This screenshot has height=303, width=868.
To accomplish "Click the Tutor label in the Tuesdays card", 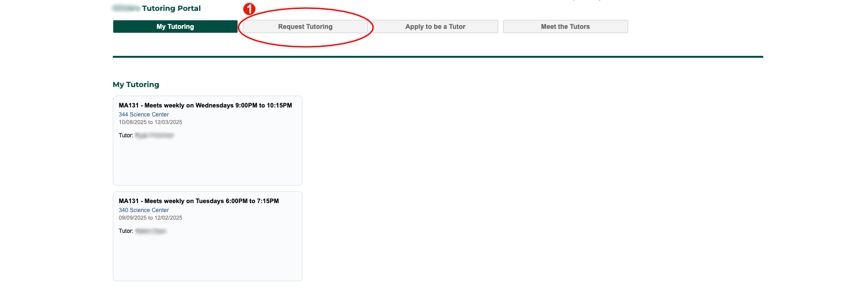I will click(126, 231).
